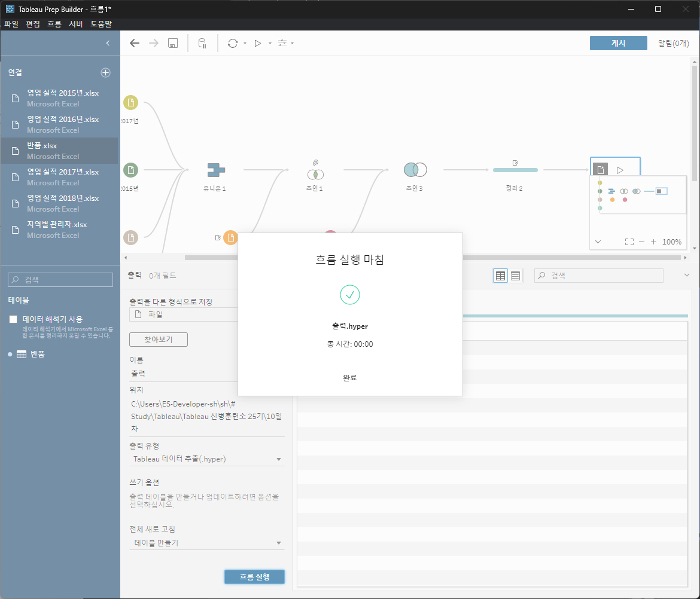This screenshot has height=599, width=700.
Task: Open the save output as 파일 dropdown
Action: coord(184,314)
